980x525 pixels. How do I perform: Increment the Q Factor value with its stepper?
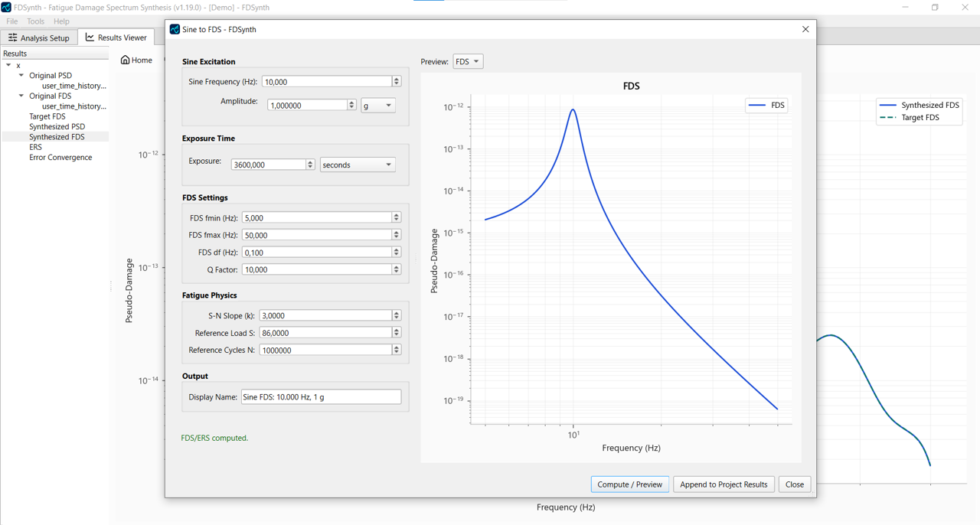click(x=396, y=266)
